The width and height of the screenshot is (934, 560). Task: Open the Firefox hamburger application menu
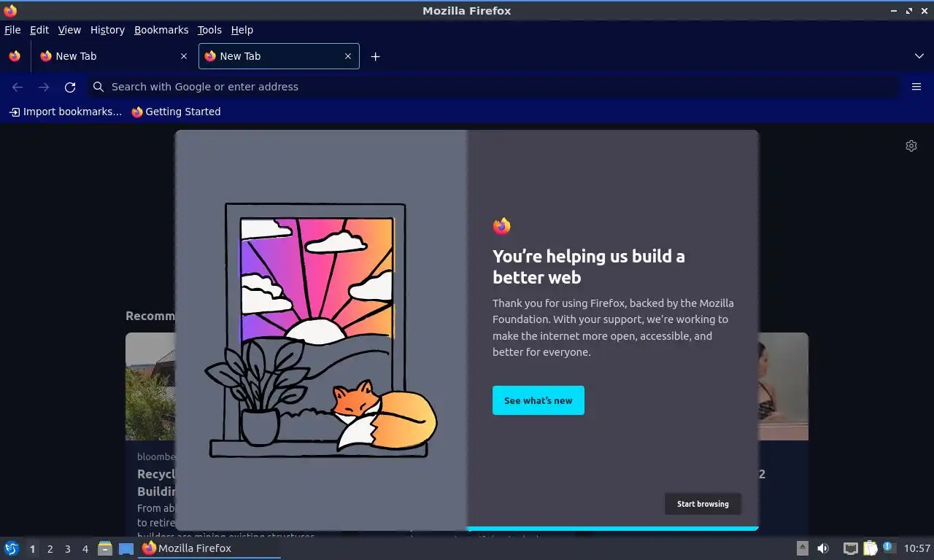pyautogui.click(x=916, y=87)
